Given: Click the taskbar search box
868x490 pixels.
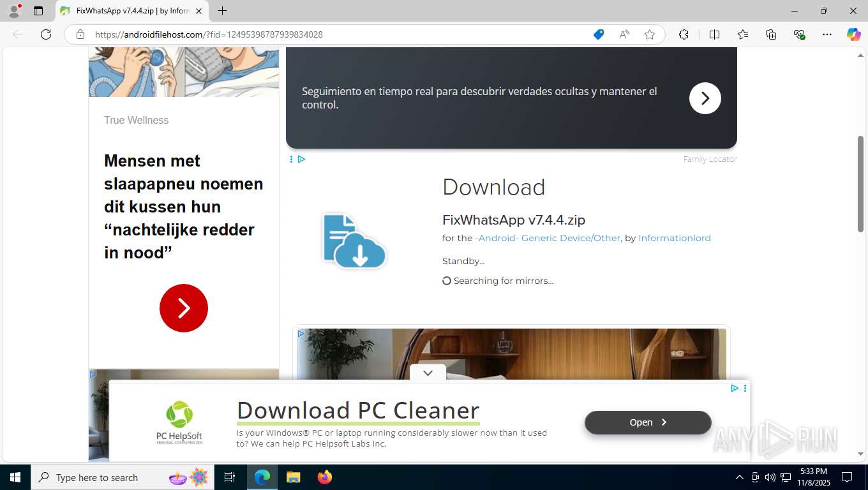Looking at the screenshot, I should pos(123,477).
